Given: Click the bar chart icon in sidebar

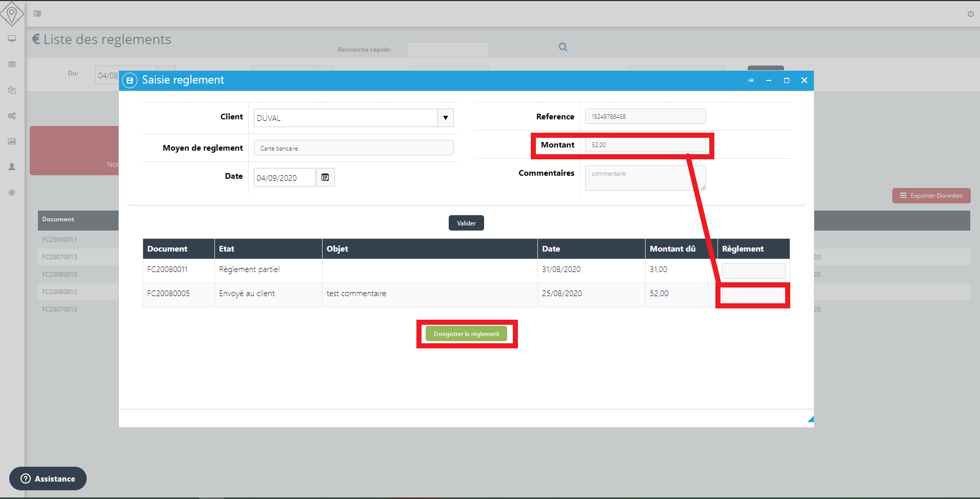Looking at the screenshot, I should tap(12, 141).
